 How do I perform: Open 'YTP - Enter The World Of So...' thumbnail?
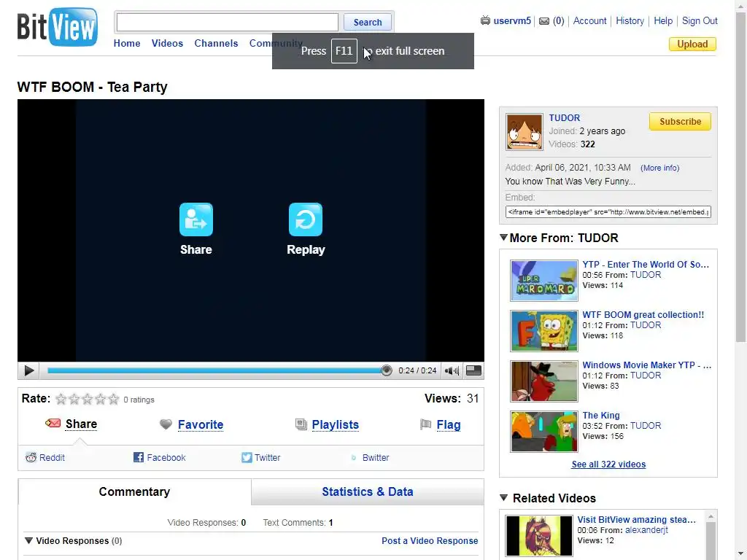coord(544,281)
